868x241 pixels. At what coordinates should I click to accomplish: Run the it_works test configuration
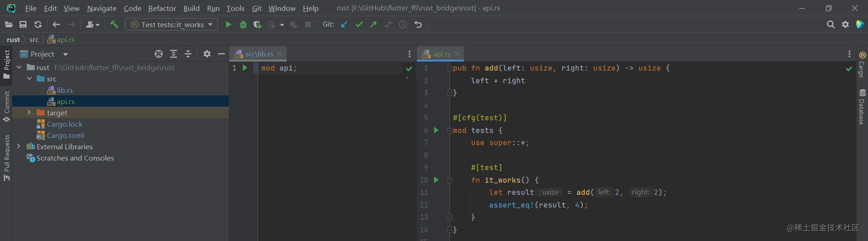point(228,24)
